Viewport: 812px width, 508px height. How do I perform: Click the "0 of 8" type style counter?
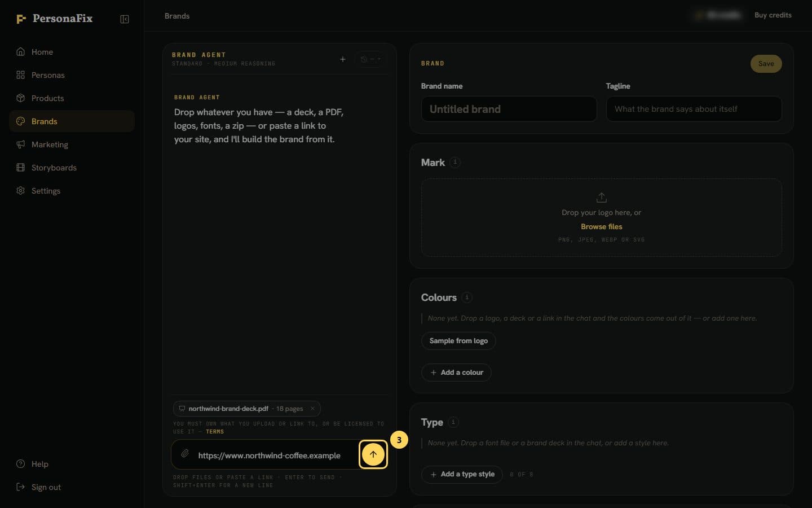pyautogui.click(x=522, y=475)
